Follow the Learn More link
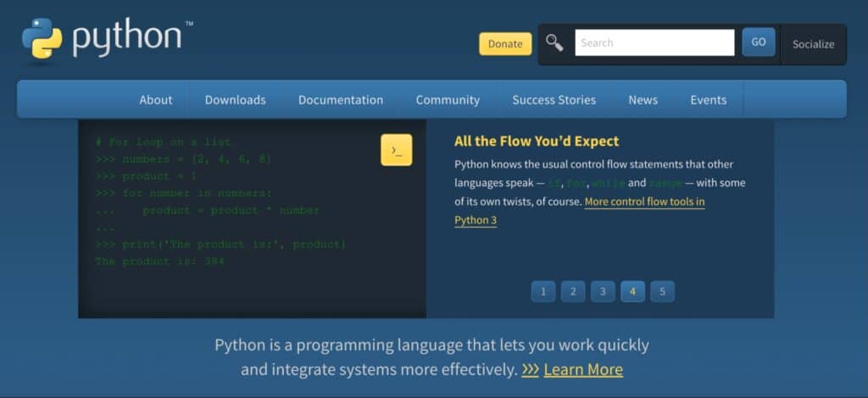 (x=583, y=369)
